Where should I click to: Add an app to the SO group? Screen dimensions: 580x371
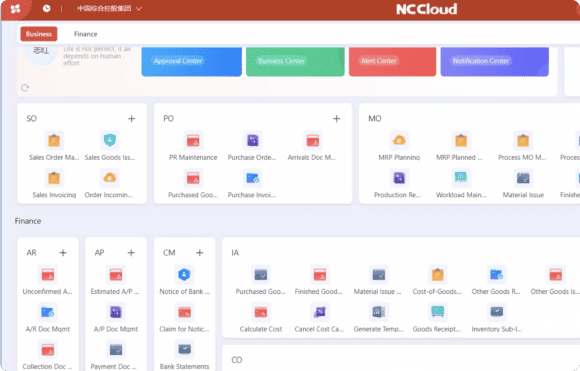(x=131, y=119)
